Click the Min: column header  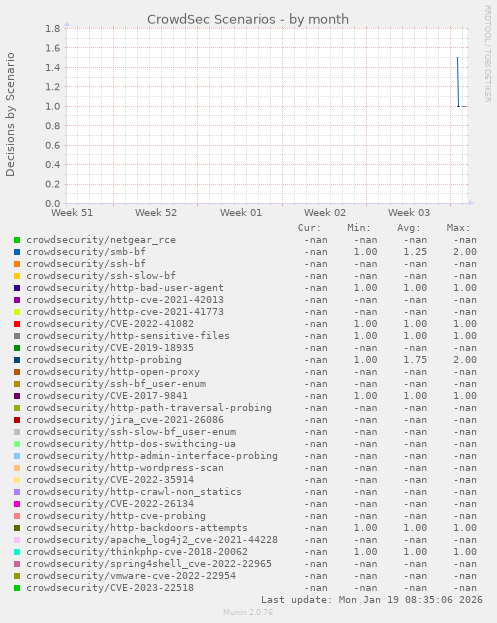pyautogui.click(x=359, y=228)
